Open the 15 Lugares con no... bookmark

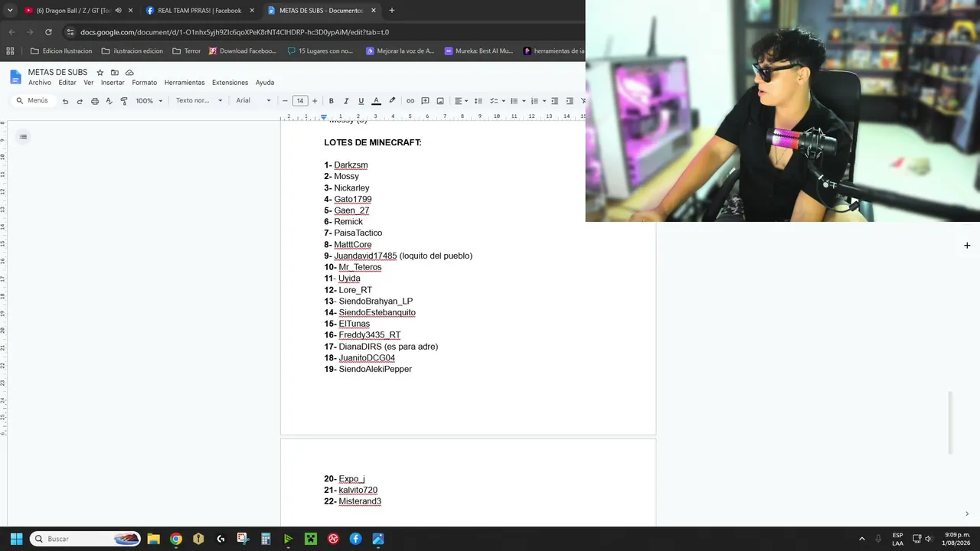(x=320, y=51)
